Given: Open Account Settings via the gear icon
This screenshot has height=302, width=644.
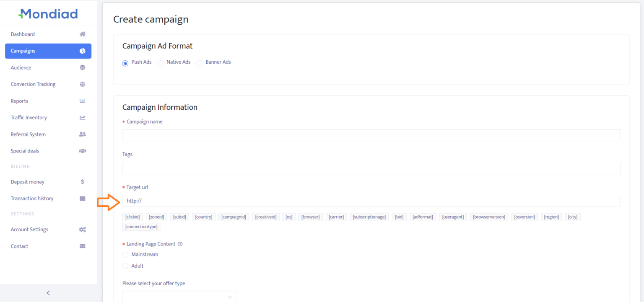Looking at the screenshot, I should (x=82, y=229).
